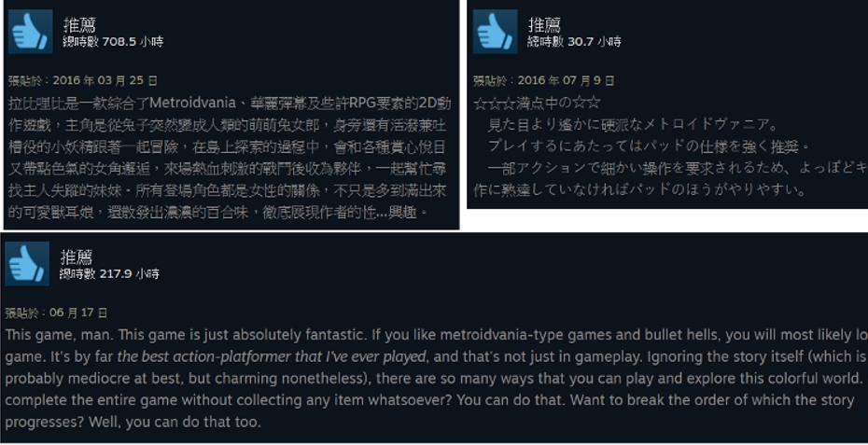Click 推薦 title on 30.7 hours review
This screenshot has height=445, width=868.
pos(545,25)
